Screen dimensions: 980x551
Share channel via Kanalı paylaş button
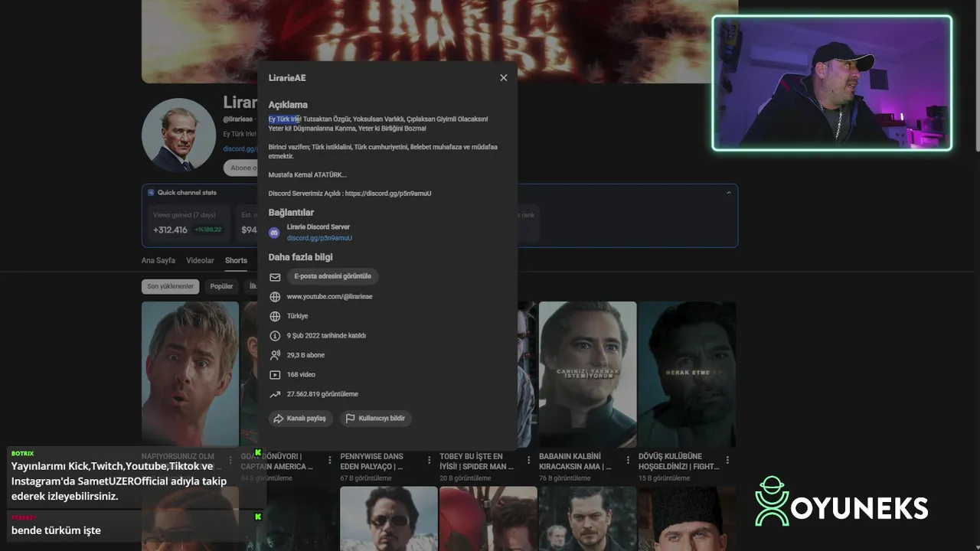coord(300,419)
